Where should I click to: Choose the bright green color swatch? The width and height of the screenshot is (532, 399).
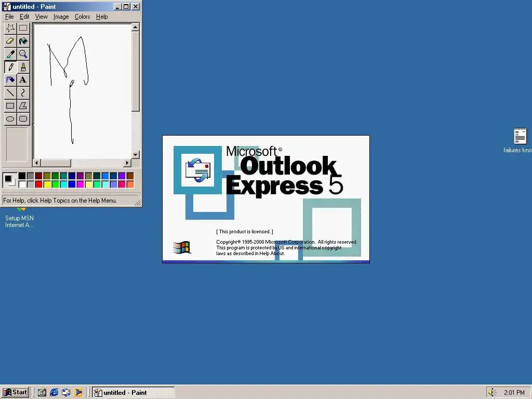tap(55, 184)
